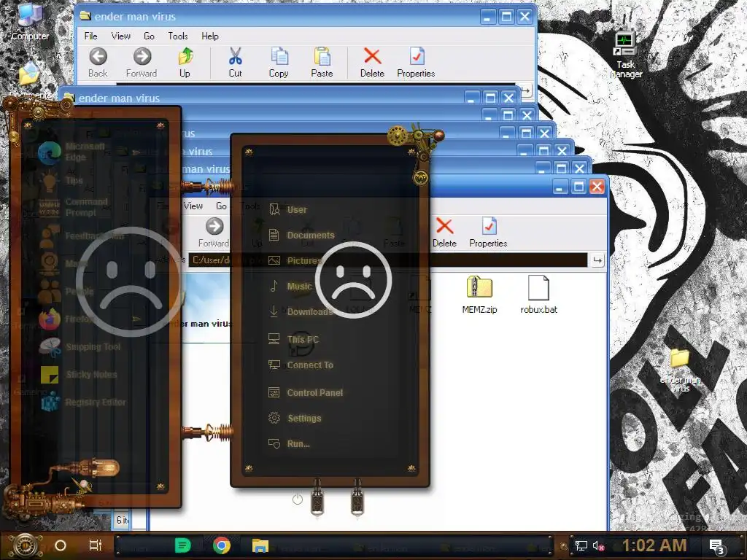Open Maps from the app list
Viewport: 747px width, 560px height.
click(63, 263)
